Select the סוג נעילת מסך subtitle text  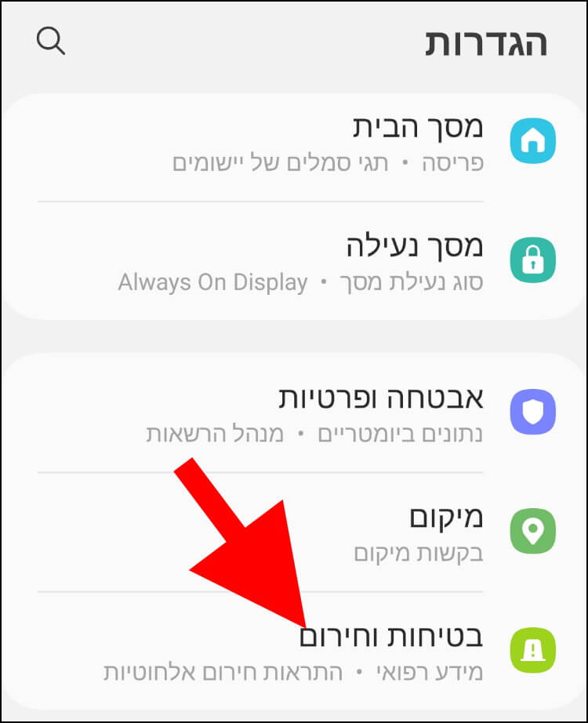coord(412,282)
